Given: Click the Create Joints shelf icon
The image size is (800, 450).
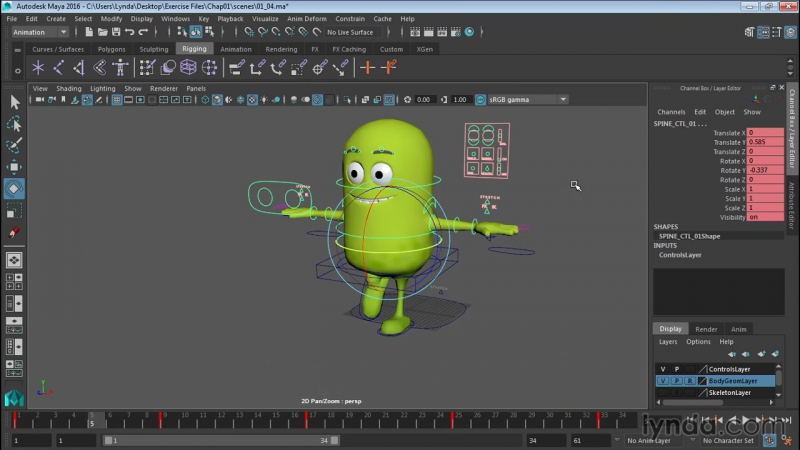Looking at the screenshot, I should 59,67.
